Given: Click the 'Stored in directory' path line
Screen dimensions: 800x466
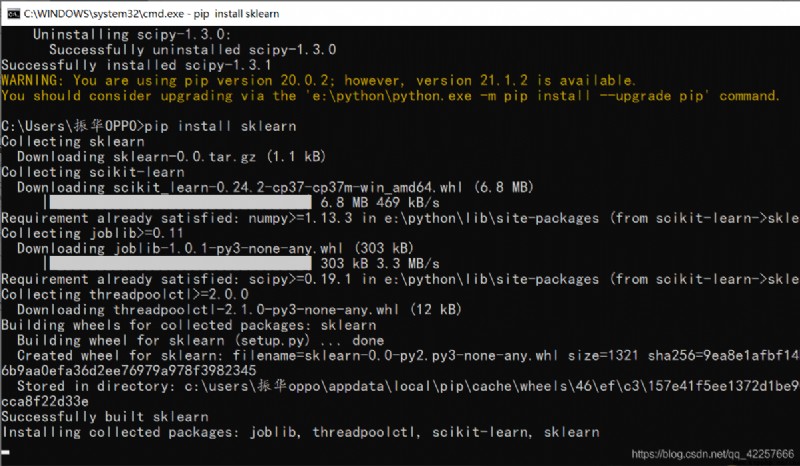Looking at the screenshot, I should 408,386.
